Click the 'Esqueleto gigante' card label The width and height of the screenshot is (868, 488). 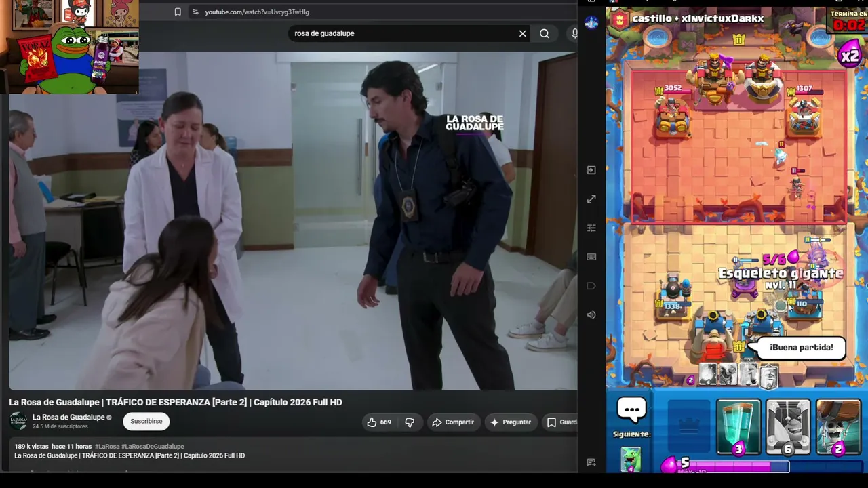click(x=781, y=274)
